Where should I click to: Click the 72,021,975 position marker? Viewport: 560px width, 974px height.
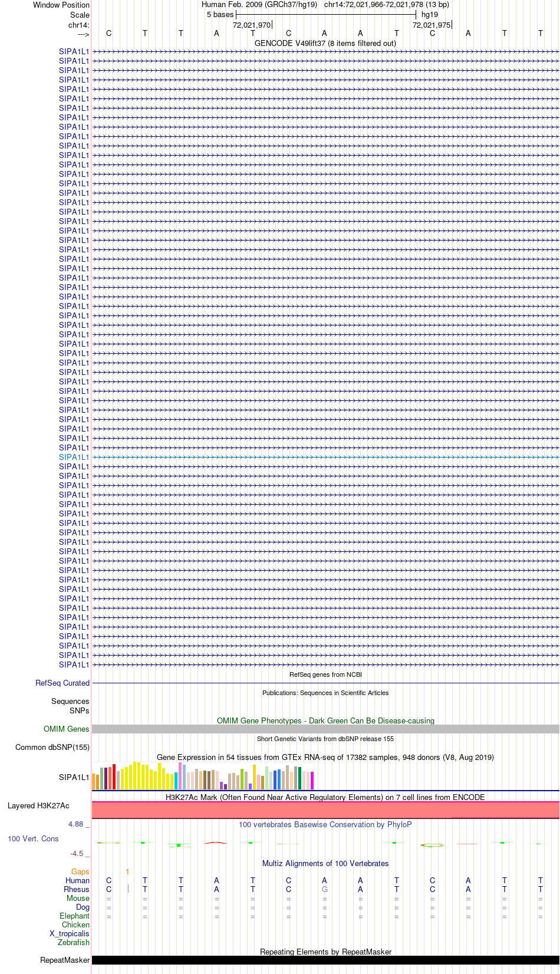click(x=431, y=25)
